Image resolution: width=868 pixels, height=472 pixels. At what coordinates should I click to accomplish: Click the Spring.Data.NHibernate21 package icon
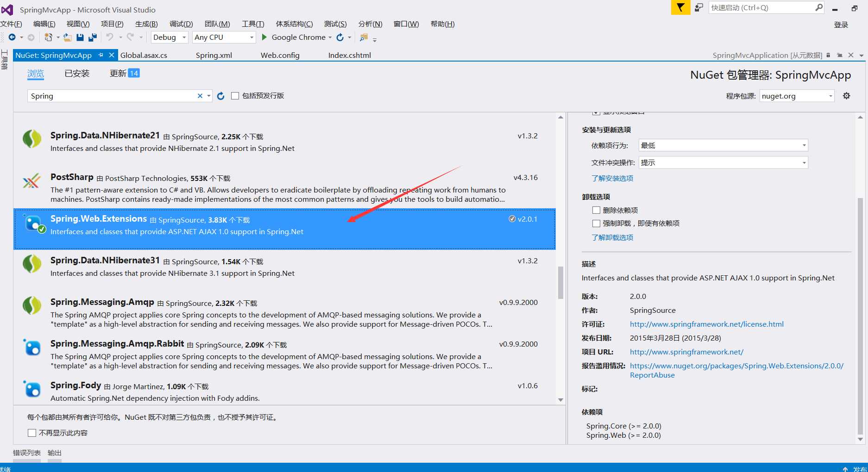click(x=32, y=139)
